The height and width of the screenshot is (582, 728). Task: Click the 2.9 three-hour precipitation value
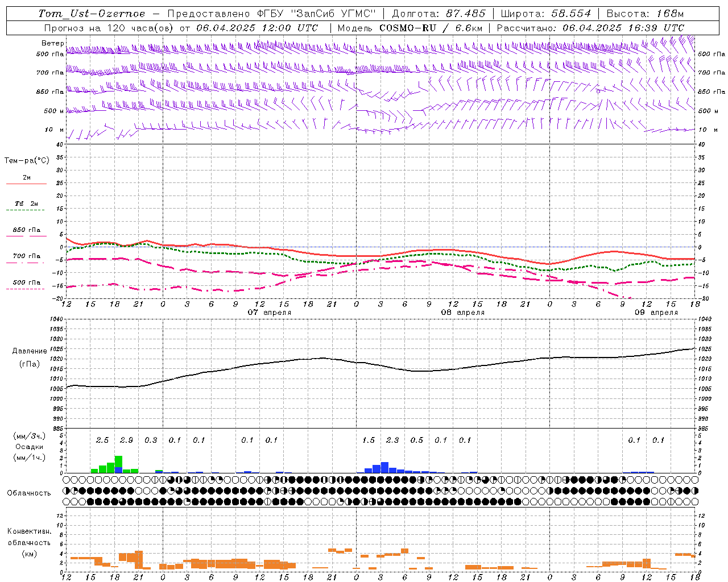coord(126,440)
